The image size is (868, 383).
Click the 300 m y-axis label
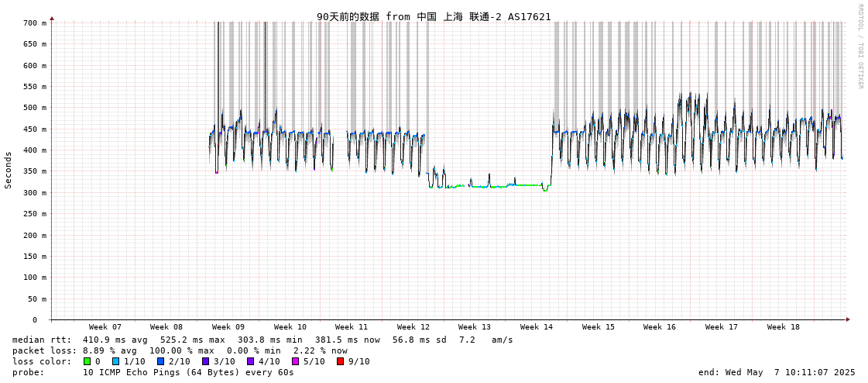35,192
